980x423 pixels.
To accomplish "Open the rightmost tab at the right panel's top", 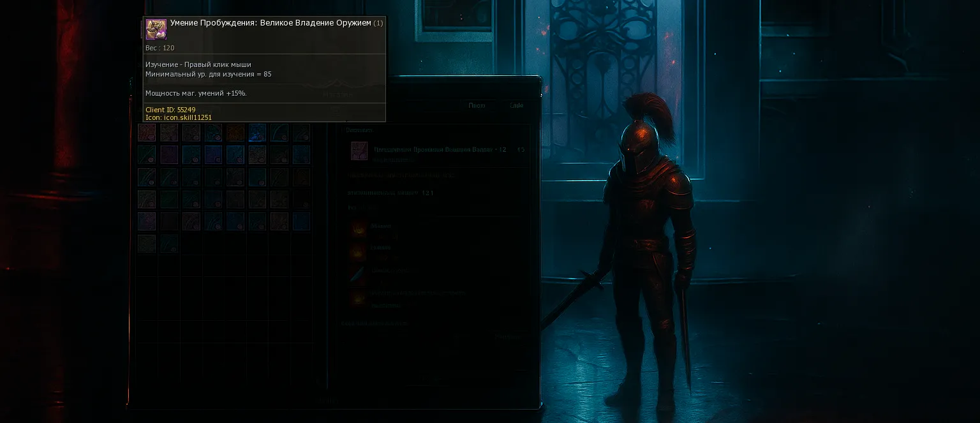I will pos(516,106).
